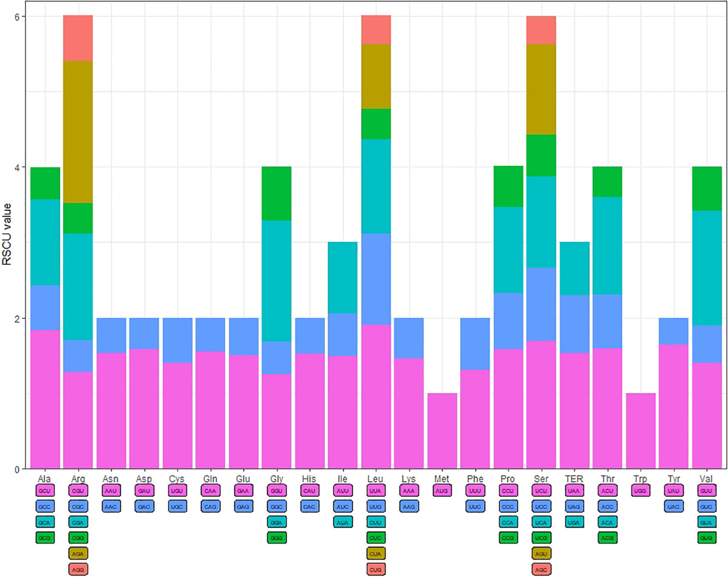Click the CAA codon box under Gln
The width and height of the screenshot is (728, 578).
coord(210,490)
